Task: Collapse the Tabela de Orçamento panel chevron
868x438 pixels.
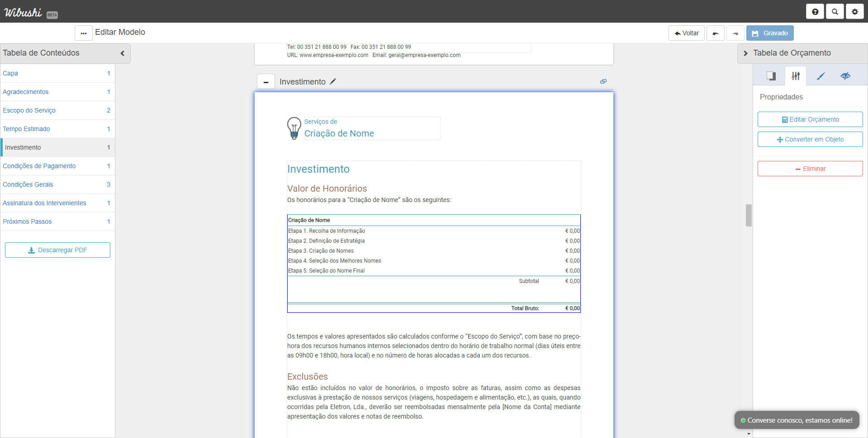Action: [745, 53]
